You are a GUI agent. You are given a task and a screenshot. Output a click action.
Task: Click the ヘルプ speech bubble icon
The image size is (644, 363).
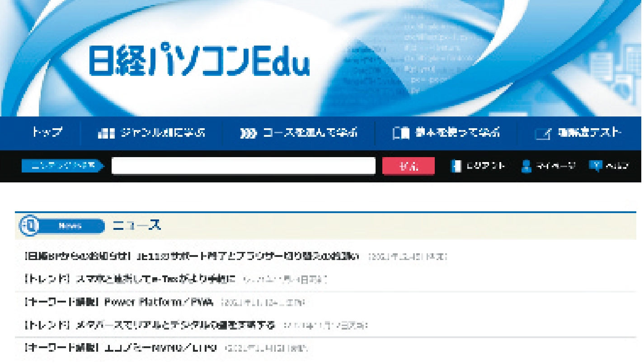[x=595, y=165]
